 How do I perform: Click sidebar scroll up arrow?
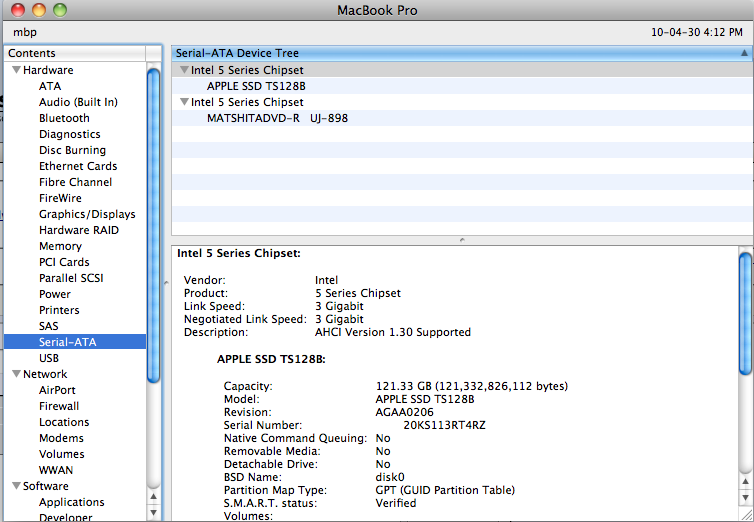coord(153,497)
